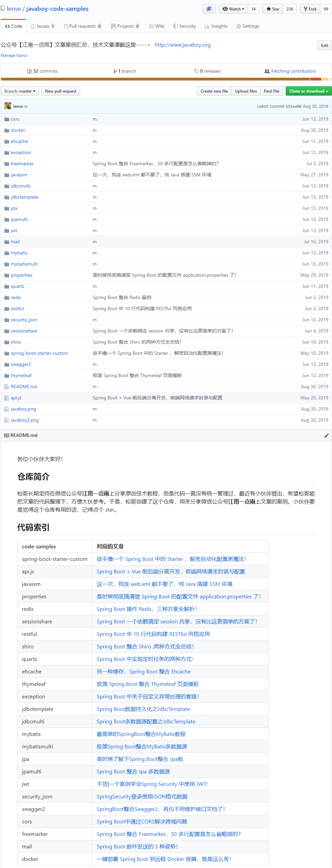Open README article on CORS 跨域问题
Screen dimensions: 332x868
pos(142,822)
